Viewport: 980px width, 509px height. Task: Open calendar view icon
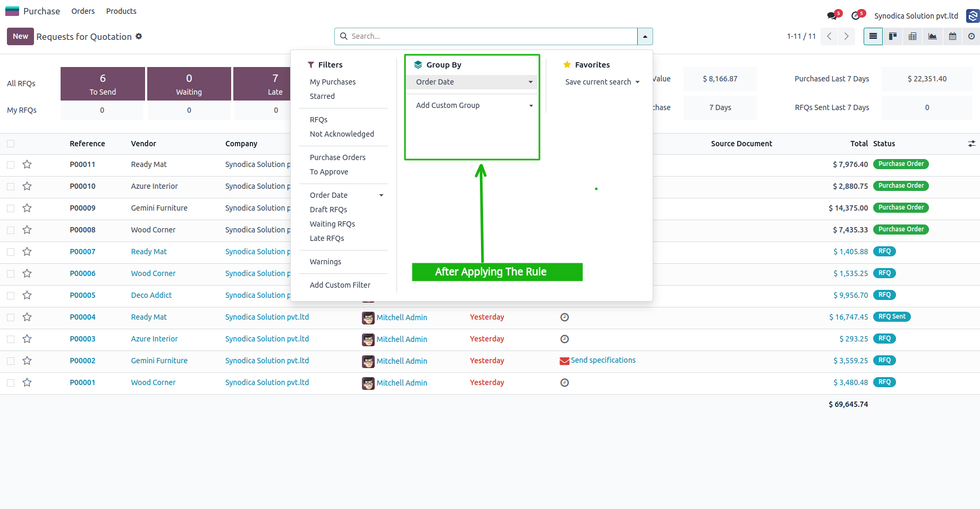pyautogui.click(x=952, y=36)
